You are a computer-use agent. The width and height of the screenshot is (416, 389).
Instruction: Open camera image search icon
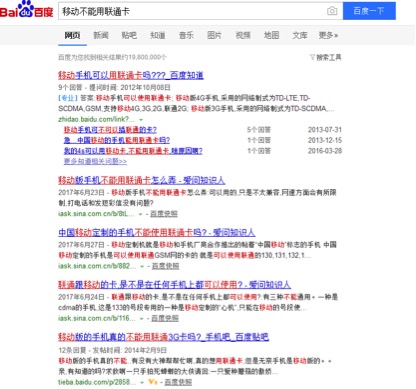click(x=332, y=11)
